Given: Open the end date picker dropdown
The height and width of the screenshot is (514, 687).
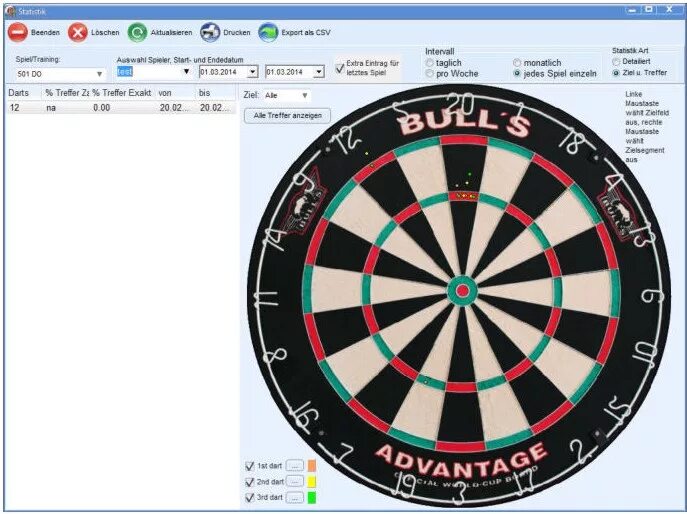Looking at the screenshot, I should coord(319,72).
